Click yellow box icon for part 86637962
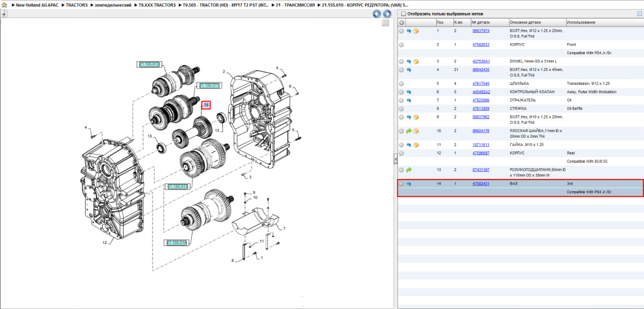The height and width of the screenshot is (309, 644). [x=415, y=117]
